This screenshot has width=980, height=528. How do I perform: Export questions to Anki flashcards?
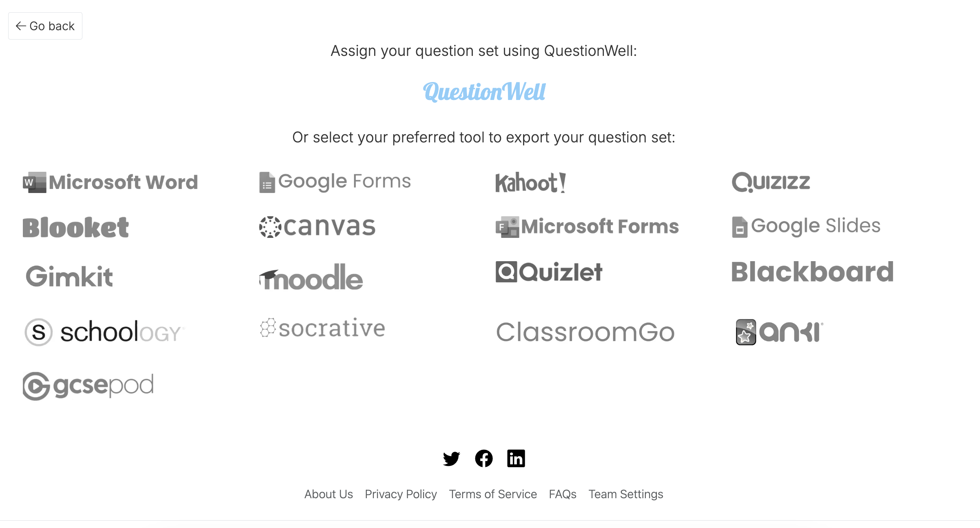point(777,332)
